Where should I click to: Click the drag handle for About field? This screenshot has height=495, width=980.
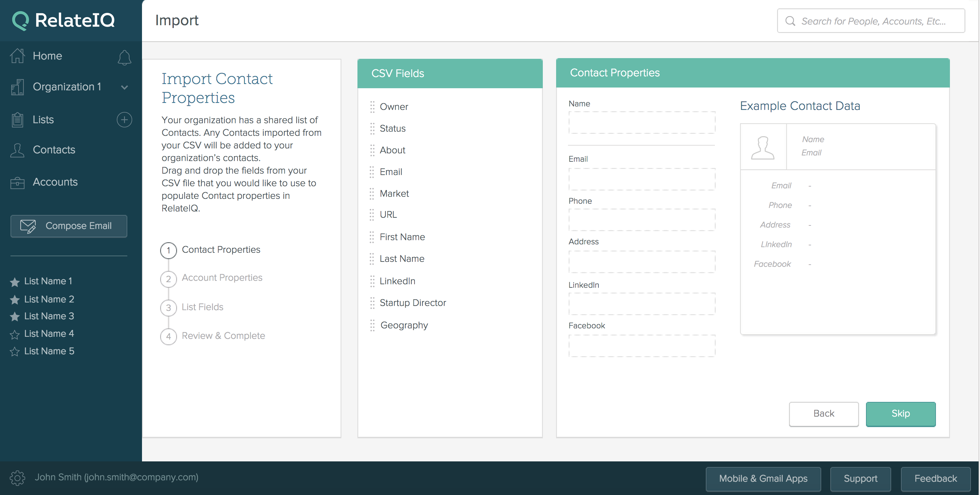[x=372, y=151]
